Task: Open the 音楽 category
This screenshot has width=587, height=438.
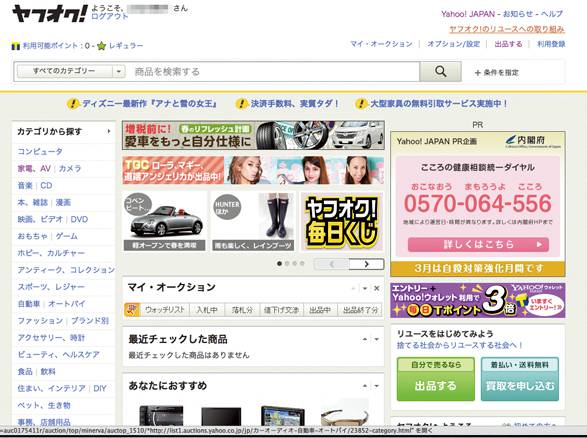Action: (x=25, y=185)
